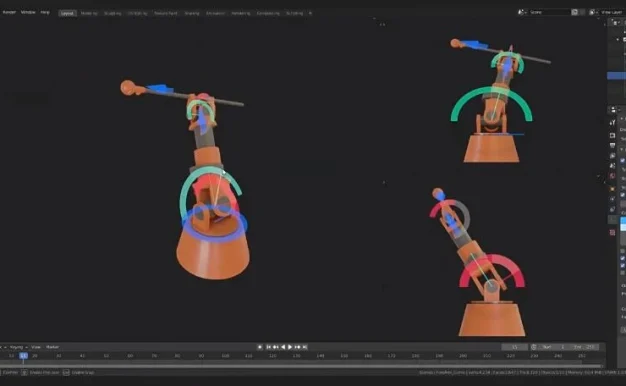Open the View Layer properties tab

[x=612, y=156]
